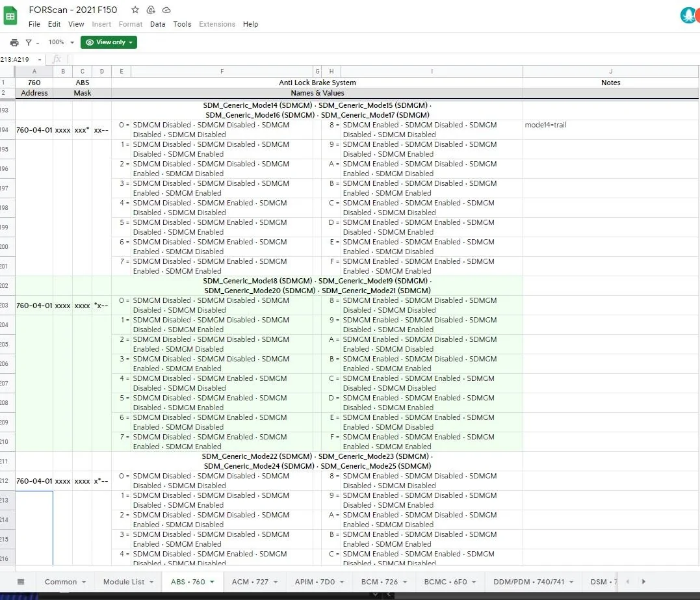Select address cell 760-04-01 in row 194
The height and width of the screenshot is (600, 700).
(34, 130)
